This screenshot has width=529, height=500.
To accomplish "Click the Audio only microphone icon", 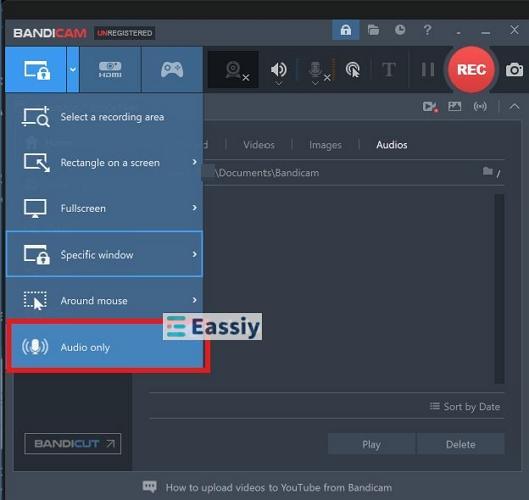I will tap(35, 346).
